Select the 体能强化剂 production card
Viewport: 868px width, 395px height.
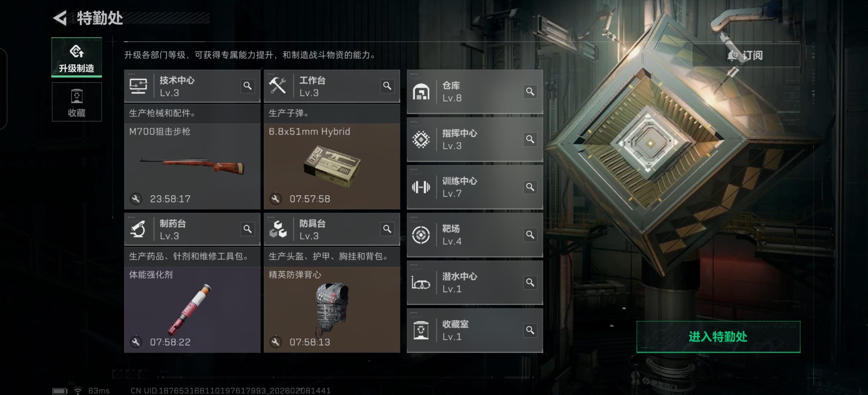tap(192, 310)
